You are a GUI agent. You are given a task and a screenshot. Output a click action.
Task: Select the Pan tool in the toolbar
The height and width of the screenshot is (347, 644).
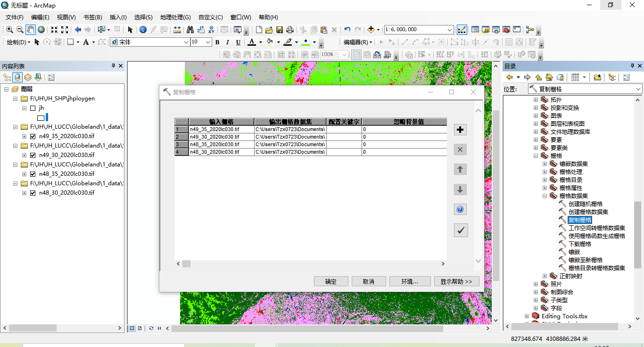[31, 29]
